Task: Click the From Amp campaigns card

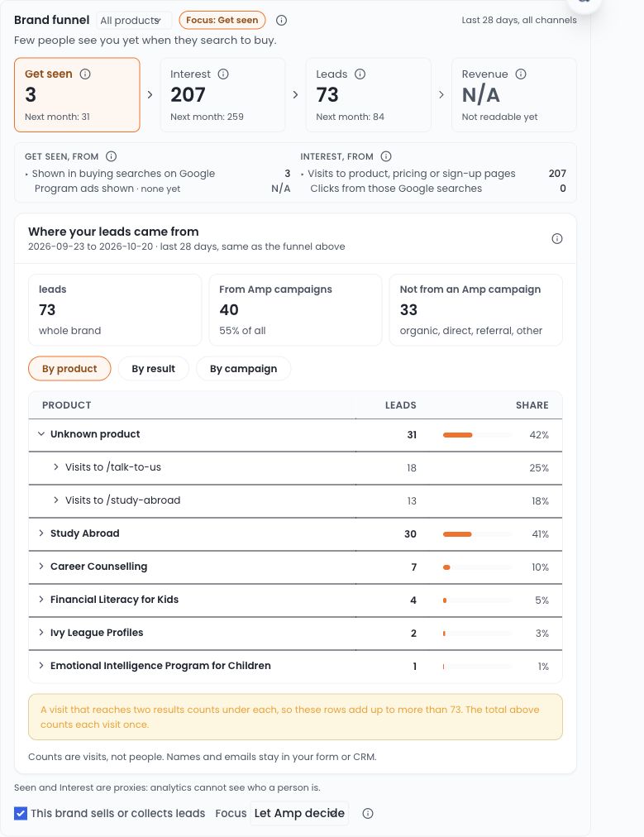Action: tap(295, 310)
